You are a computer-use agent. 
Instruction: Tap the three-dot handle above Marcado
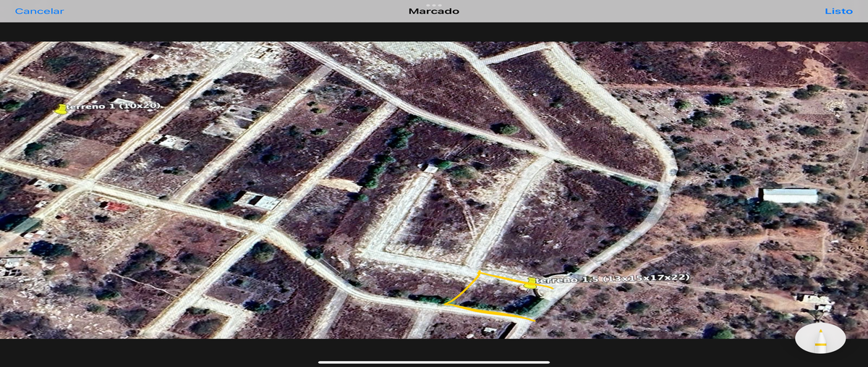[434, 5]
